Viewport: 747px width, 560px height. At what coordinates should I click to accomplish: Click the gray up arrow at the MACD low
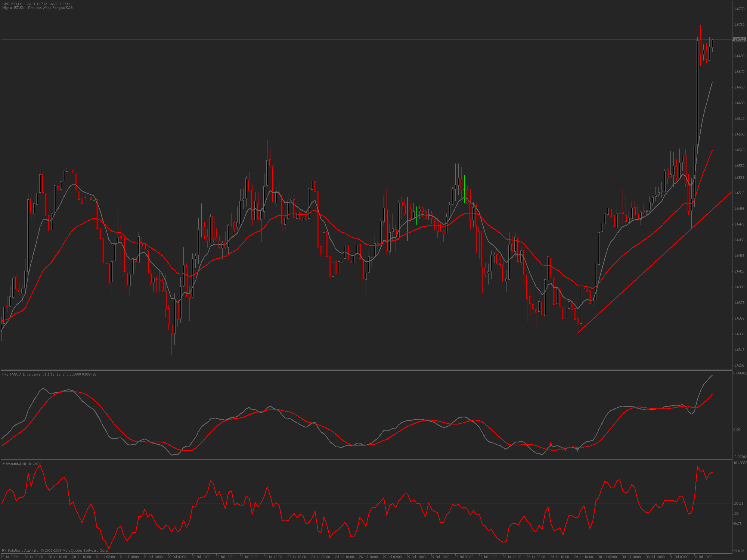[x=578, y=450]
